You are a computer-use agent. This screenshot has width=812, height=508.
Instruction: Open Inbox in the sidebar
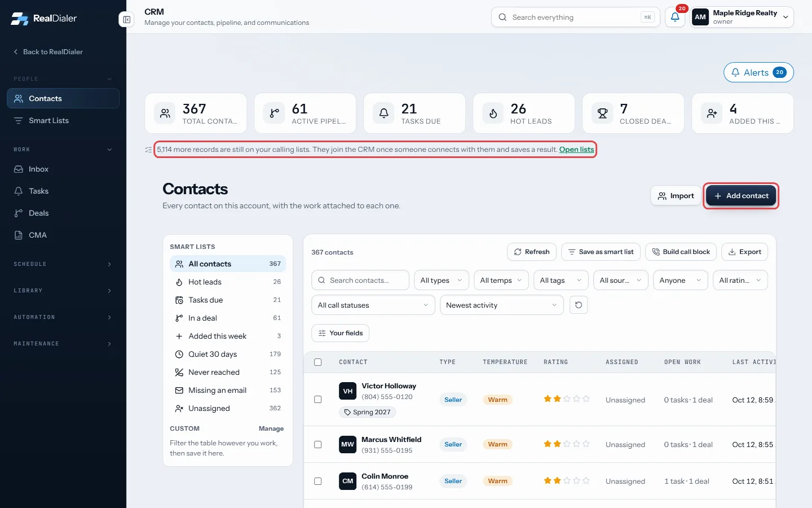pos(63,169)
